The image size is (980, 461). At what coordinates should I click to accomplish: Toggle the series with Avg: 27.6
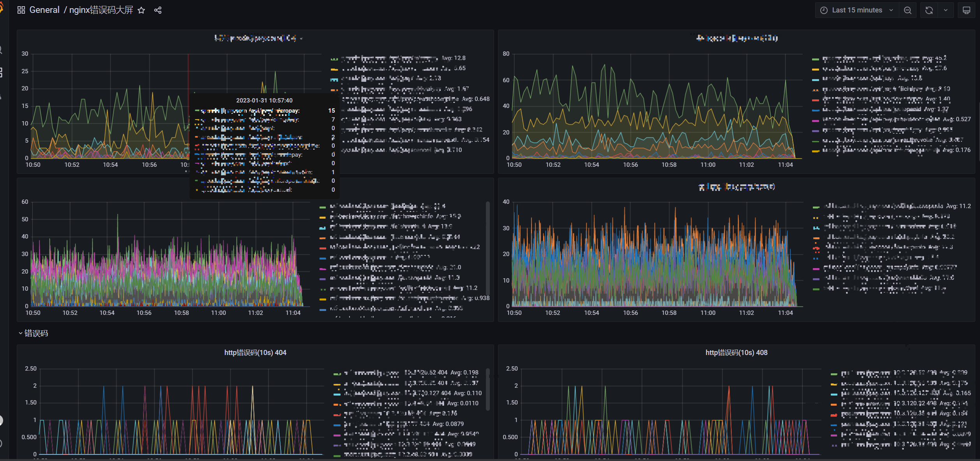(885, 69)
